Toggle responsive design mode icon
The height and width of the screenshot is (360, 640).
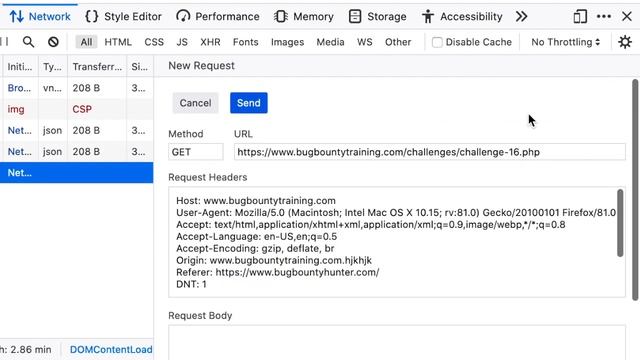[580, 17]
